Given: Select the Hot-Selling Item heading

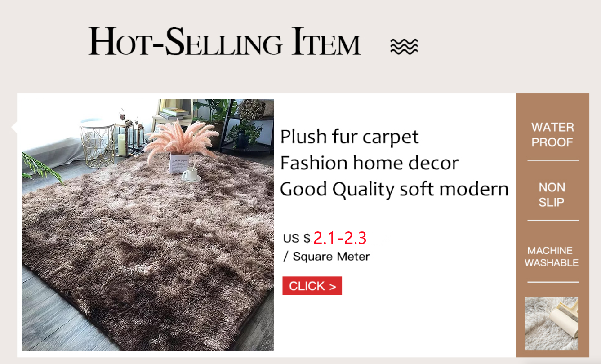Looking at the screenshot, I should tap(224, 41).
